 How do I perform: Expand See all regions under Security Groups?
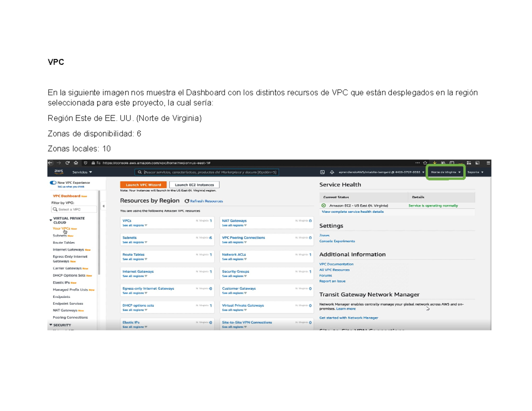pos(235,276)
